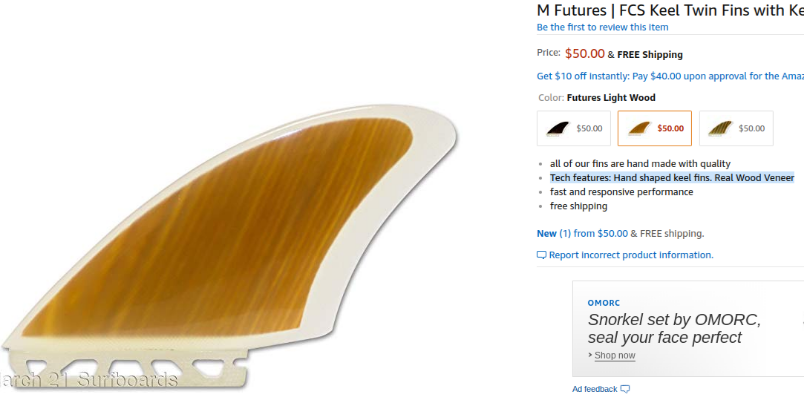Open the 'Get $10 off instantly' offer link
Viewport: 804px width, 400px height.
click(670, 76)
